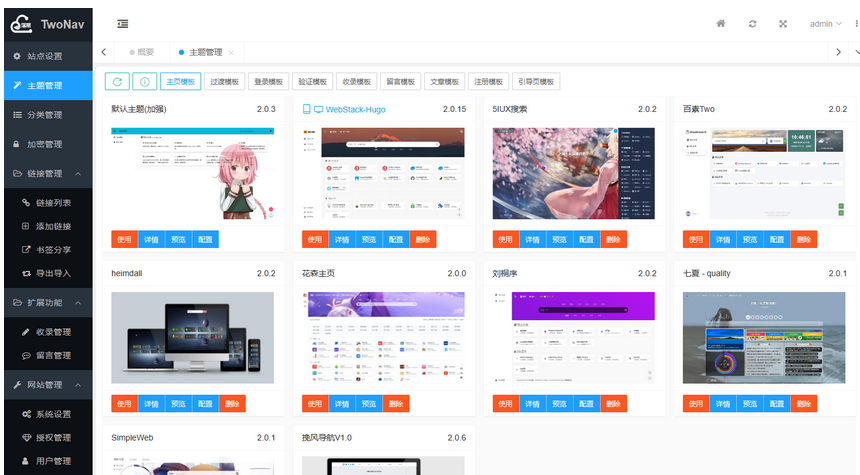Select 验证模板 template tab
860x475 pixels.
point(313,82)
